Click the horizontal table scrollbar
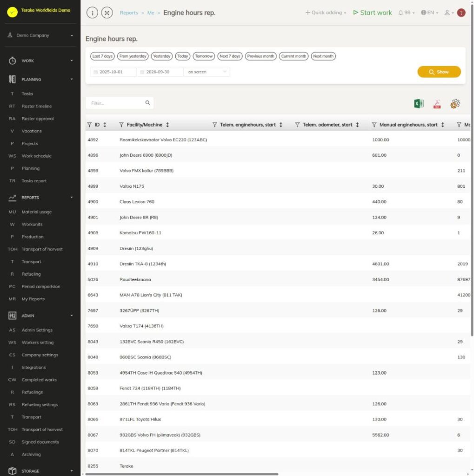 182,474
